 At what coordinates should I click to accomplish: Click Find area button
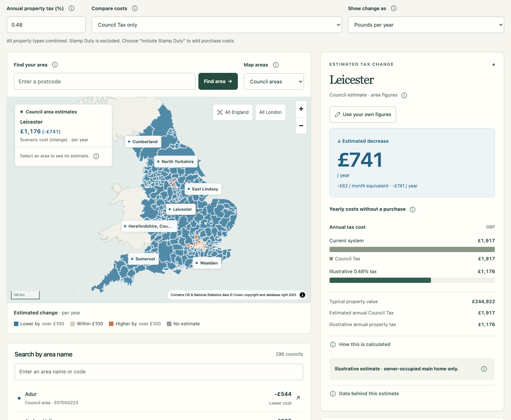tap(218, 81)
